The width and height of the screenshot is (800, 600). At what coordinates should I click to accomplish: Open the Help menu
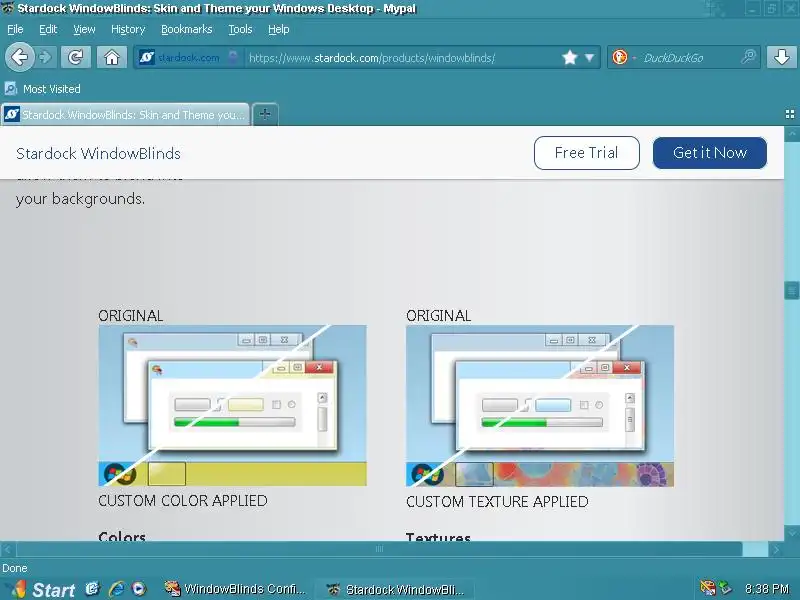(x=279, y=30)
